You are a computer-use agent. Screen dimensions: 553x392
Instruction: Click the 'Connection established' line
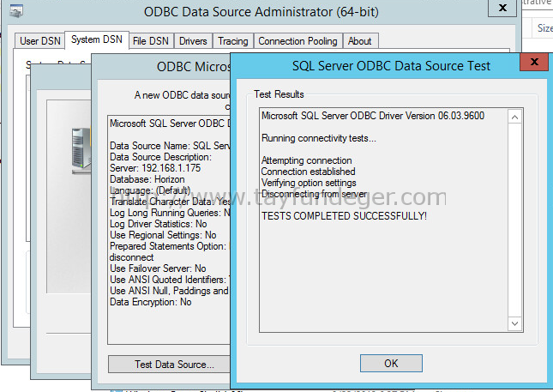308,172
